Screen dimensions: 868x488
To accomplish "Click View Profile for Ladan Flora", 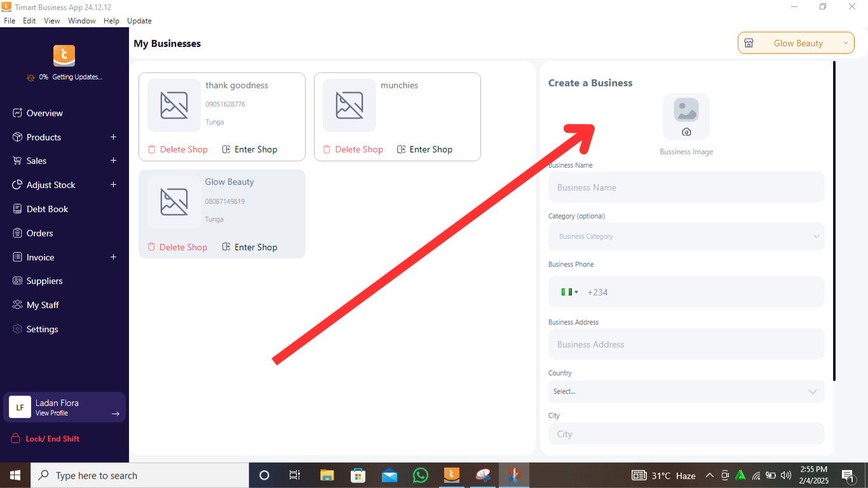I will click(x=51, y=413).
